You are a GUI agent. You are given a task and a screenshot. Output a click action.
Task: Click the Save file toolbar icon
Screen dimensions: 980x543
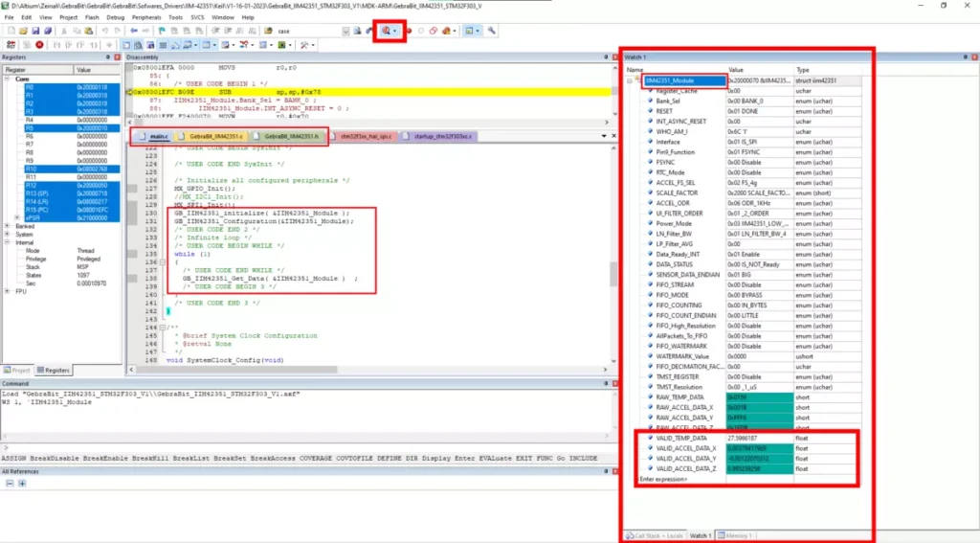(37, 31)
